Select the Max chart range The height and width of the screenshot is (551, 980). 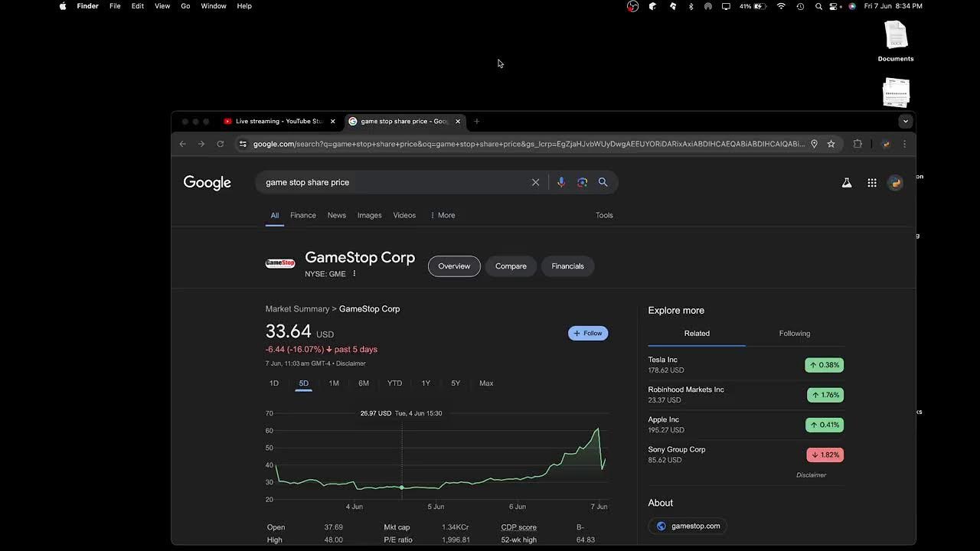pos(486,383)
